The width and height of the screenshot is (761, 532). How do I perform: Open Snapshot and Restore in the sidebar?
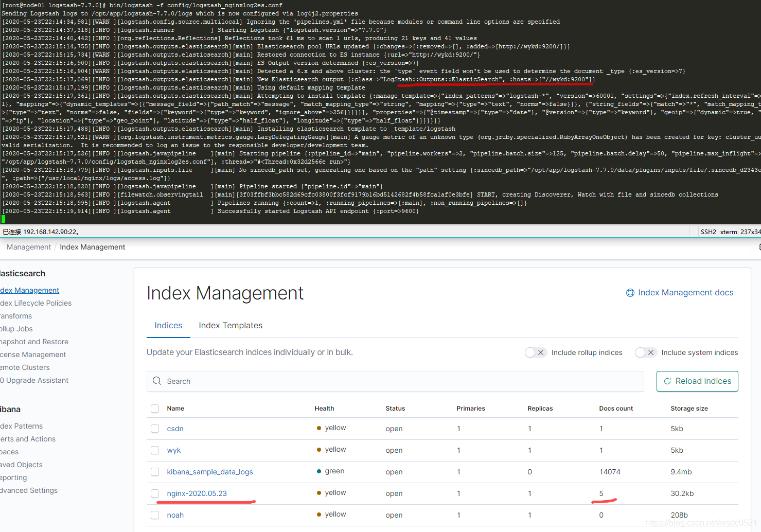coord(34,342)
